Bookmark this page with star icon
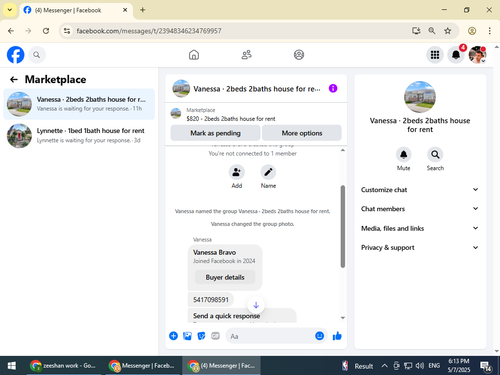500x375 pixels. [447, 31]
